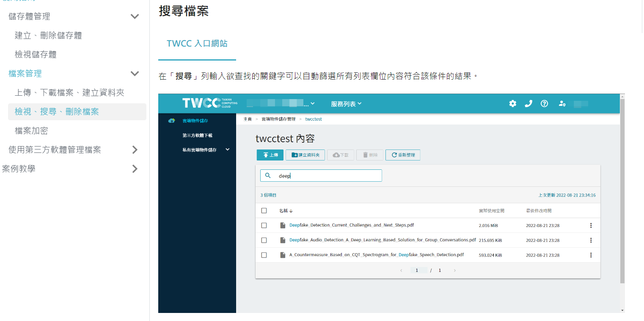The image size is (644, 321).
Task: Click the 建立資料夾 button
Action: click(305, 155)
